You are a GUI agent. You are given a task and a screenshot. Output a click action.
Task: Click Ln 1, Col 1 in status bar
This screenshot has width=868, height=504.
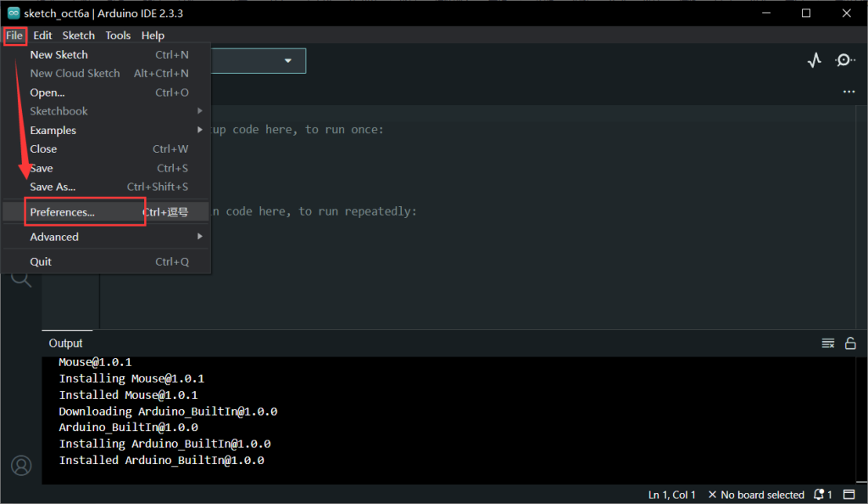tap(672, 495)
